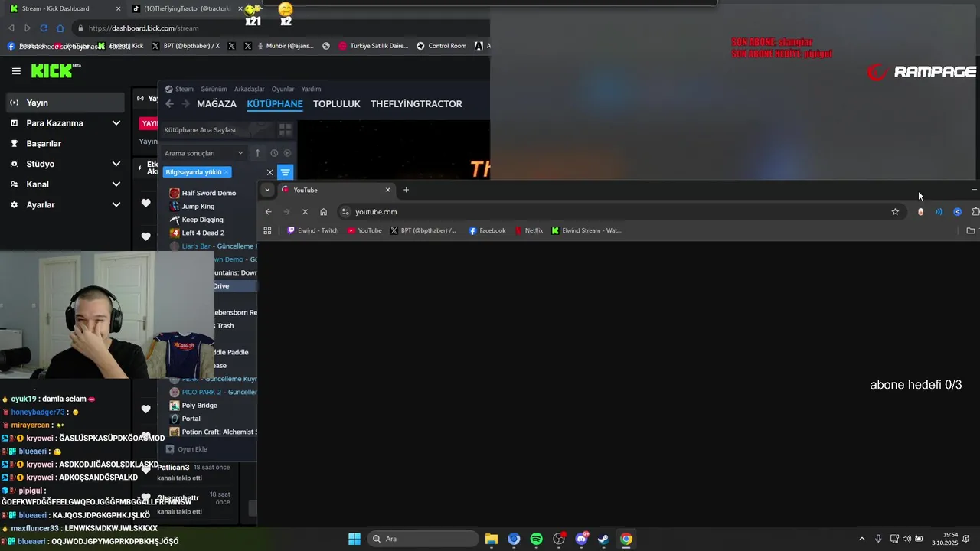980x551 pixels.
Task: Select Half Sword Demo in Steam library
Action: coord(208,193)
